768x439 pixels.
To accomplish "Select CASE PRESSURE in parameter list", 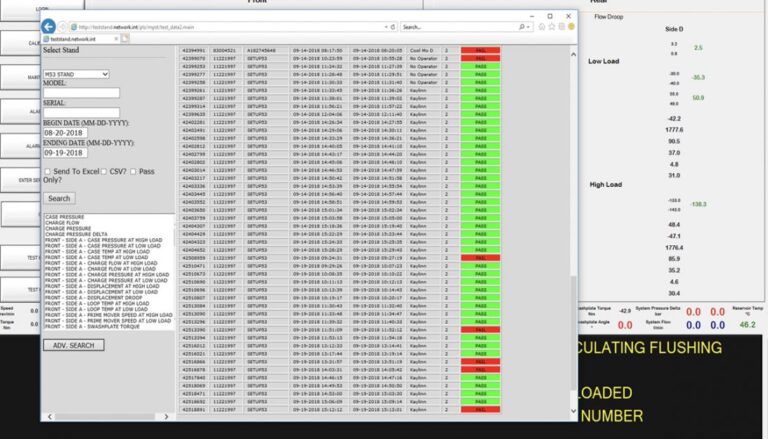I will pyautogui.click(x=65, y=217).
